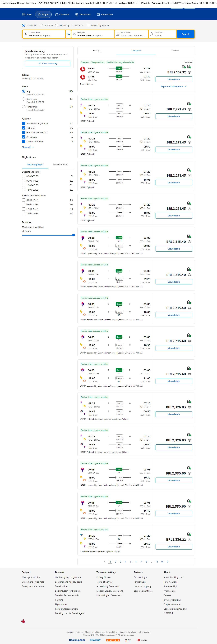Image resolution: width=217 pixels, height=644 pixels.
Task: Adjust the Maximum travel time slider handle
Action: point(73,235)
